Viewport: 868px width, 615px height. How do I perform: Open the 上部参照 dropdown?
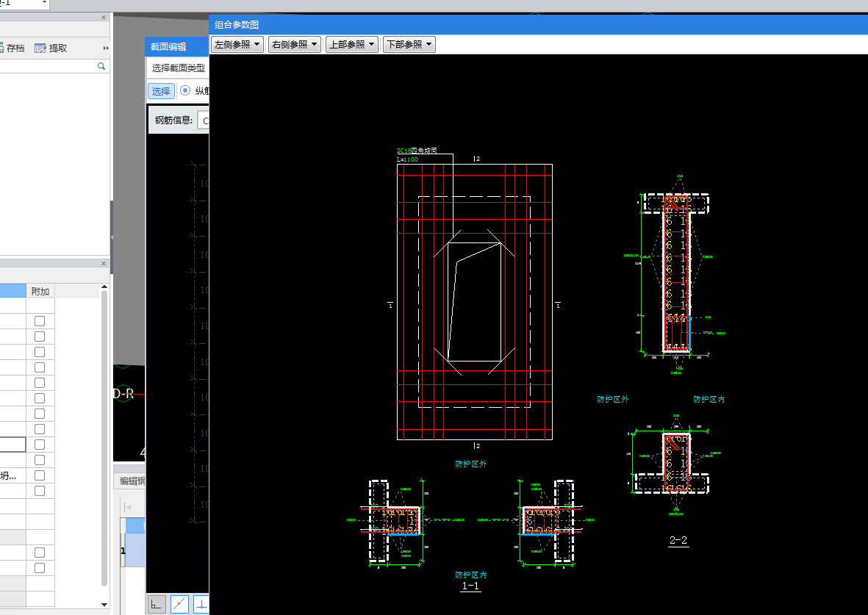(x=352, y=44)
